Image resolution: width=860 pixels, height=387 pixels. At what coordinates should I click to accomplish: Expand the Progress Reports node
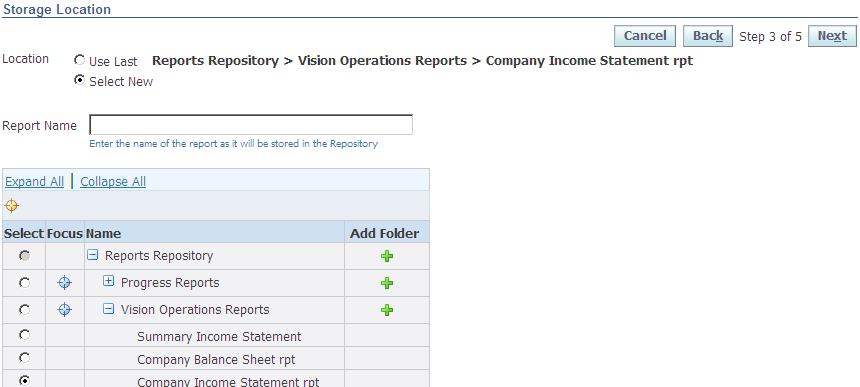pyautogui.click(x=109, y=281)
